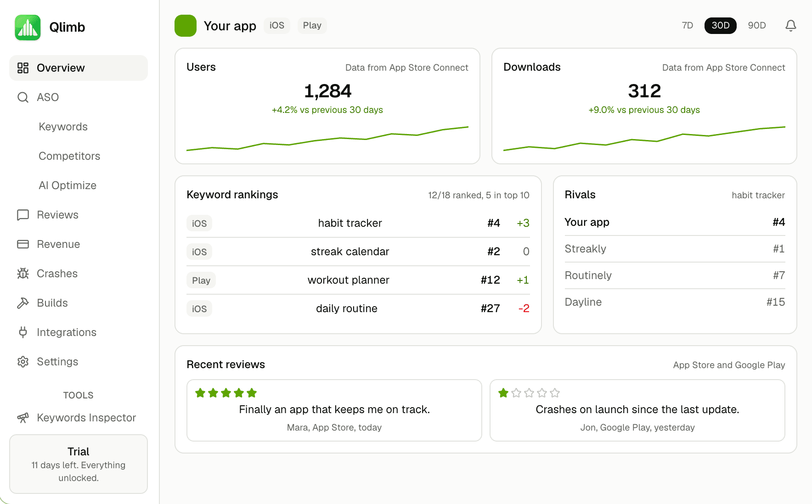Click the Settings gear icon
Viewport: 812px width, 504px height.
point(23,362)
